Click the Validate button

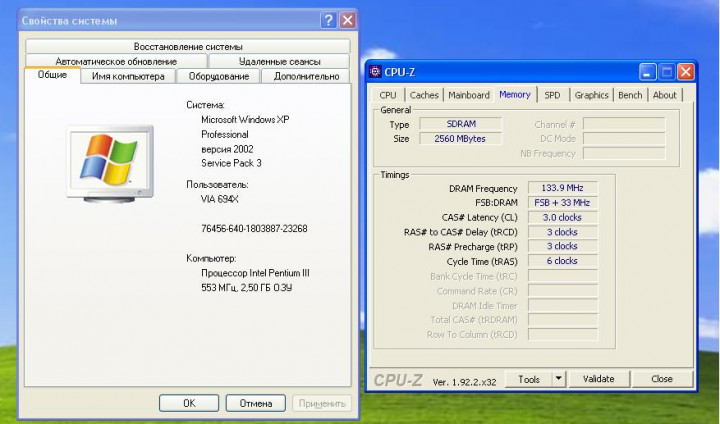(598, 379)
